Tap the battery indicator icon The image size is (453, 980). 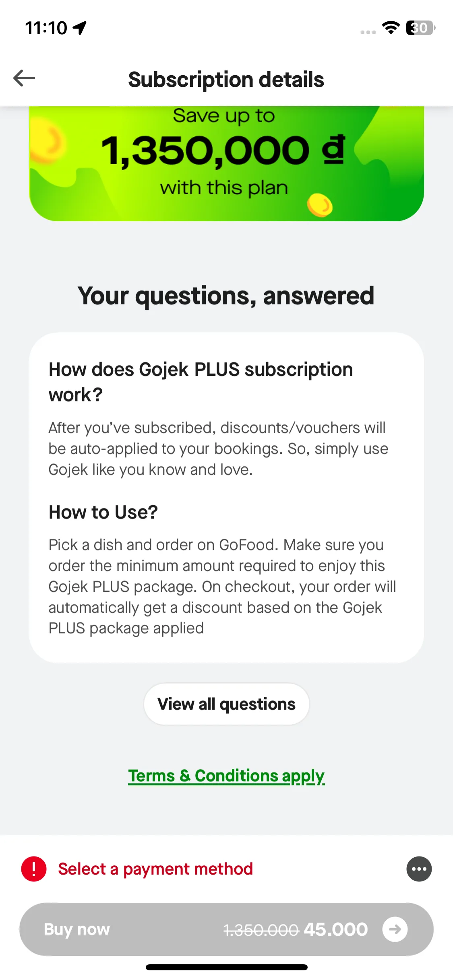coord(420,28)
